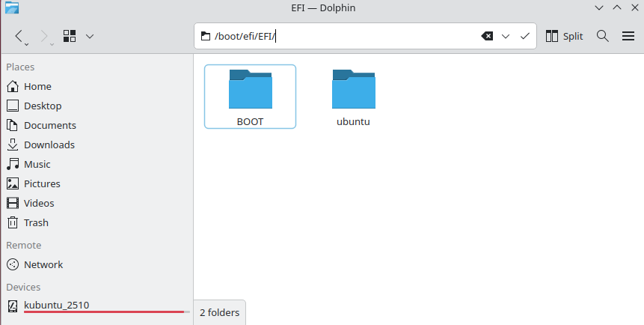This screenshot has height=325, width=644.
Task: Click the BOOT folder name label
Action: 250,122
